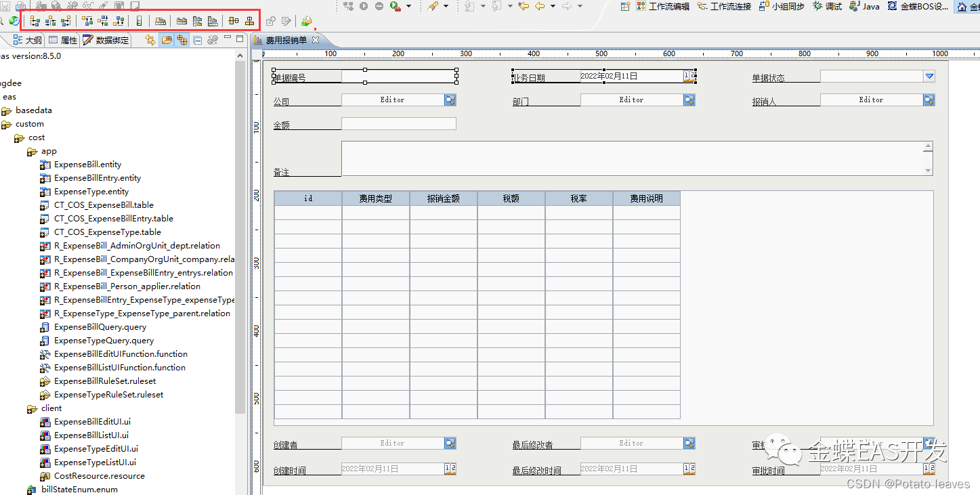The width and height of the screenshot is (980, 495).
Task: Click the align-bottom edges layout icon
Action: [119, 21]
